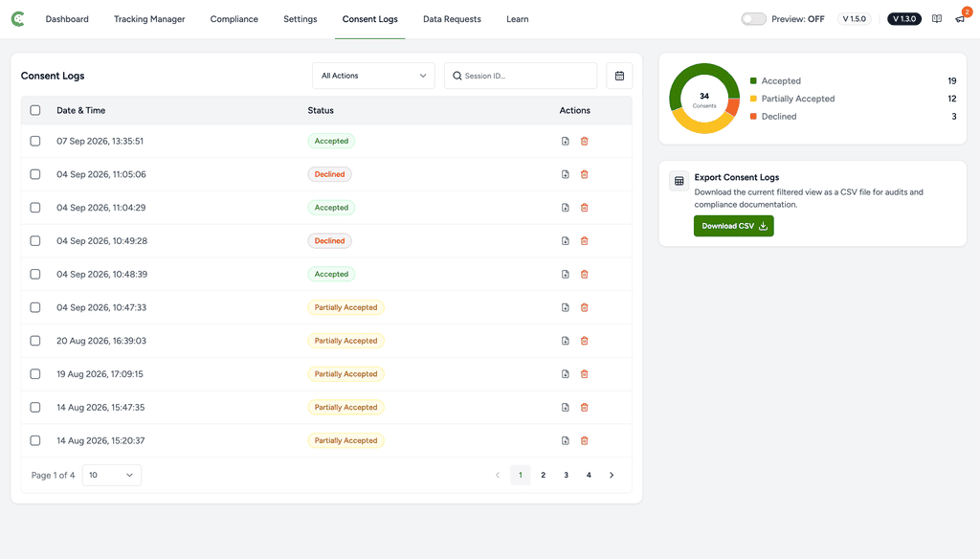Delete the 20 Aug 2026, 16:39:03 log
This screenshot has height=559, width=980.
click(x=585, y=341)
